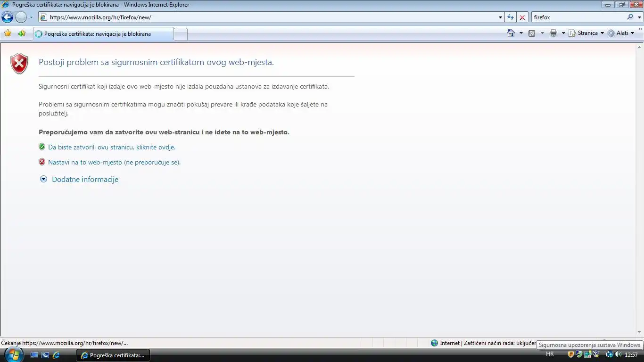
Task: Click the Windows security alert shield tray icon
Action: (571, 354)
